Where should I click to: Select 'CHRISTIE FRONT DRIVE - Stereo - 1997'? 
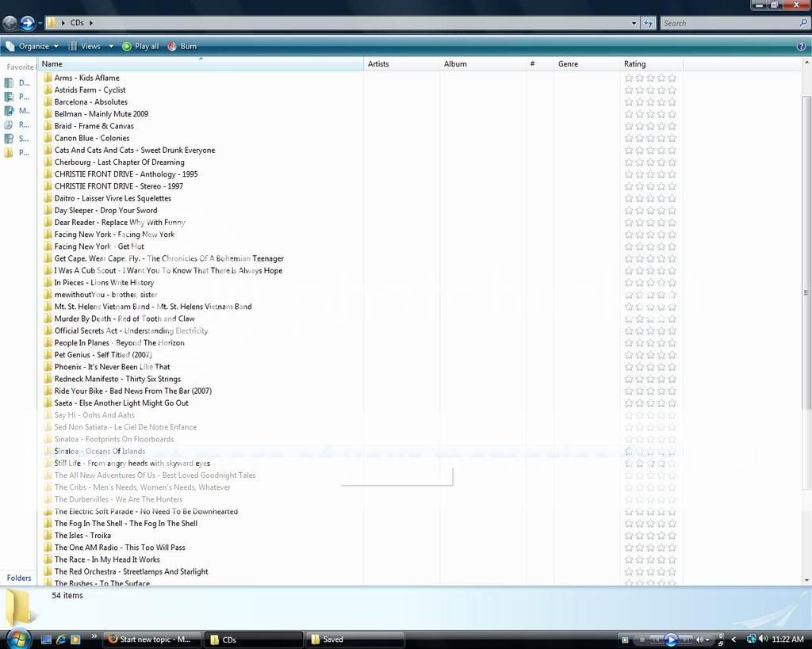point(119,185)
